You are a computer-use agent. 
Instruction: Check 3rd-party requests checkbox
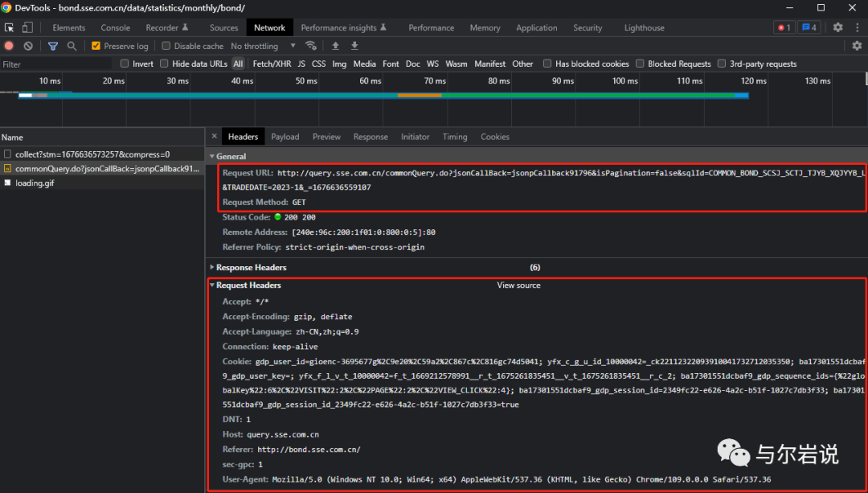(x=722, y=64)
